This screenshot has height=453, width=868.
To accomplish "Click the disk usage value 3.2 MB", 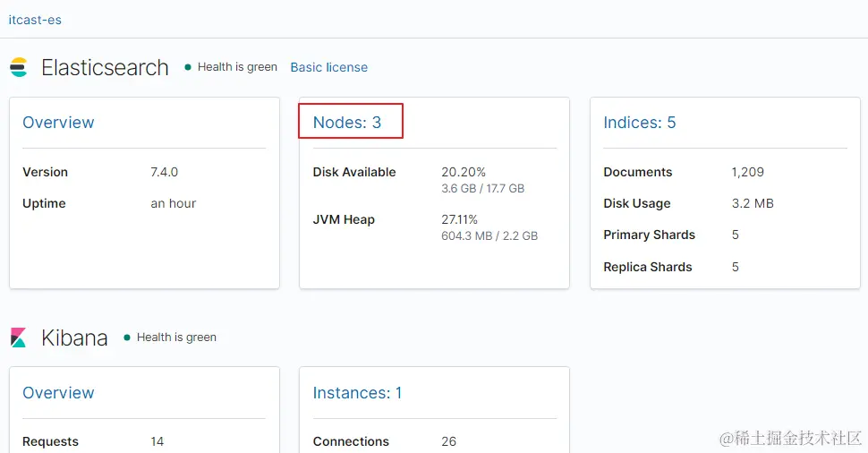I will [753, 203].
